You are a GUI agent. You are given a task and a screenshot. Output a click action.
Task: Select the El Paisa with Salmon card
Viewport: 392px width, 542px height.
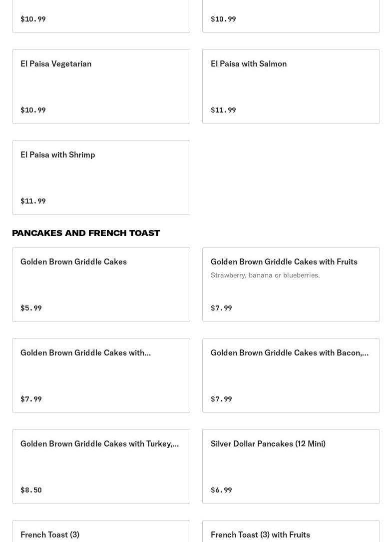(291, 86)
